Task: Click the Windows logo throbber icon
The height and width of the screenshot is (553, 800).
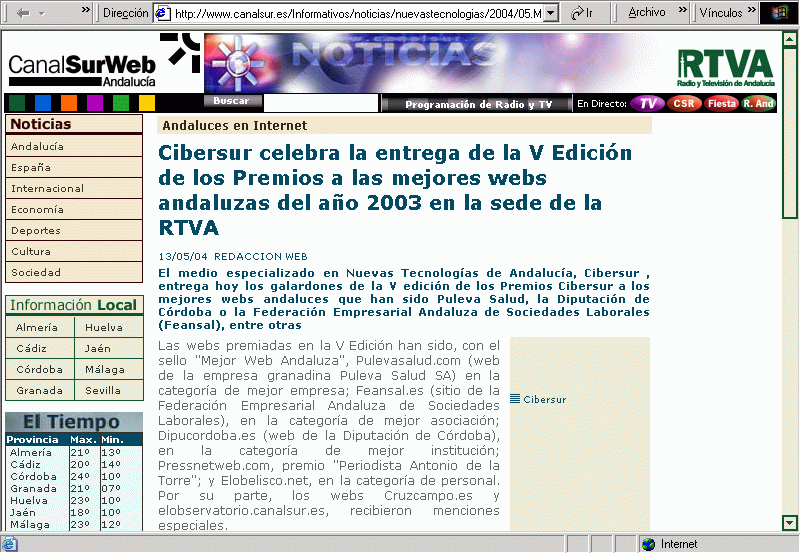Action: [x=779, y=13]
